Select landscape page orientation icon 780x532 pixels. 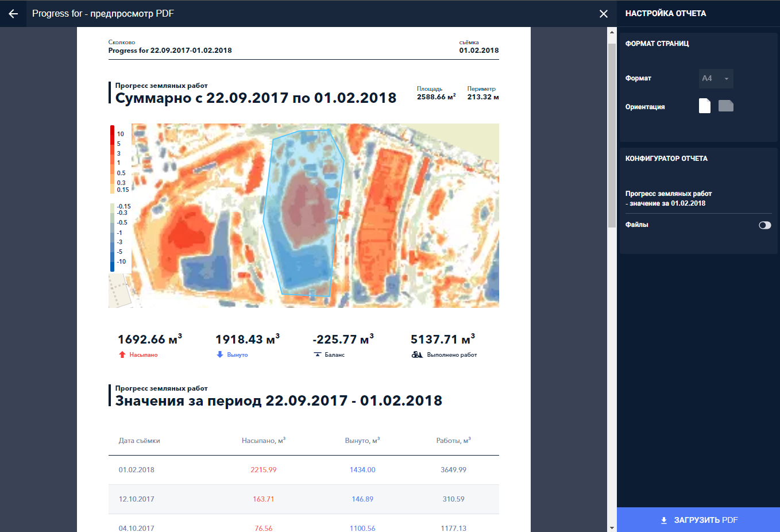[x=726, y=106]
